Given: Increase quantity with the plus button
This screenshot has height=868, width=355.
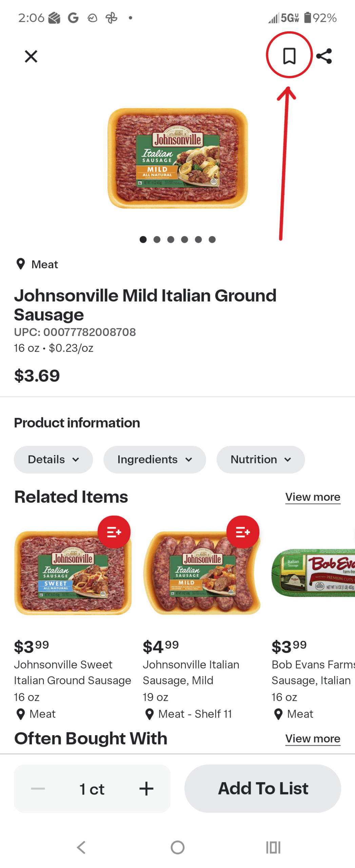Looking at the screenshot, I should pos(146,788).
